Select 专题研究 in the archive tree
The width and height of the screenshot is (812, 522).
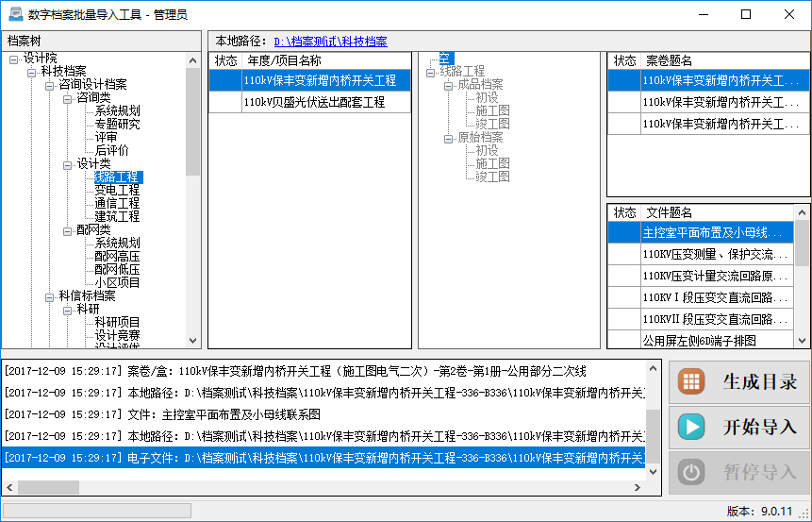pos(117,125)
